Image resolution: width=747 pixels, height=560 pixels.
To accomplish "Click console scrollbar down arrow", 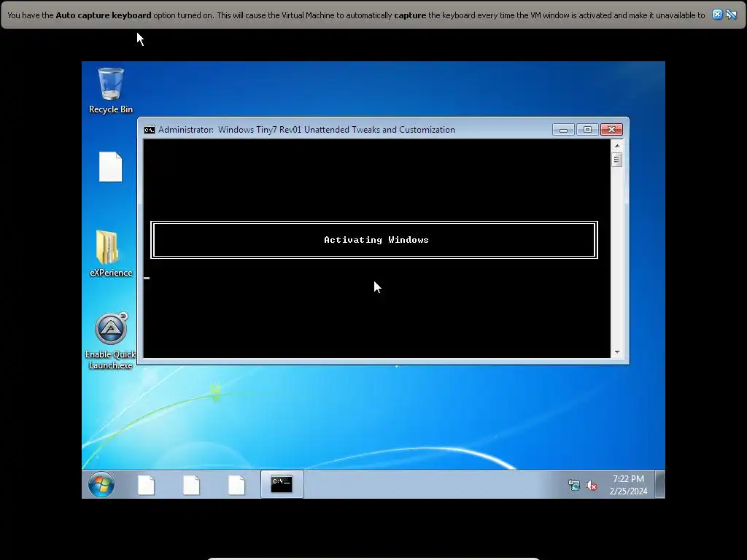I will 617,352.
